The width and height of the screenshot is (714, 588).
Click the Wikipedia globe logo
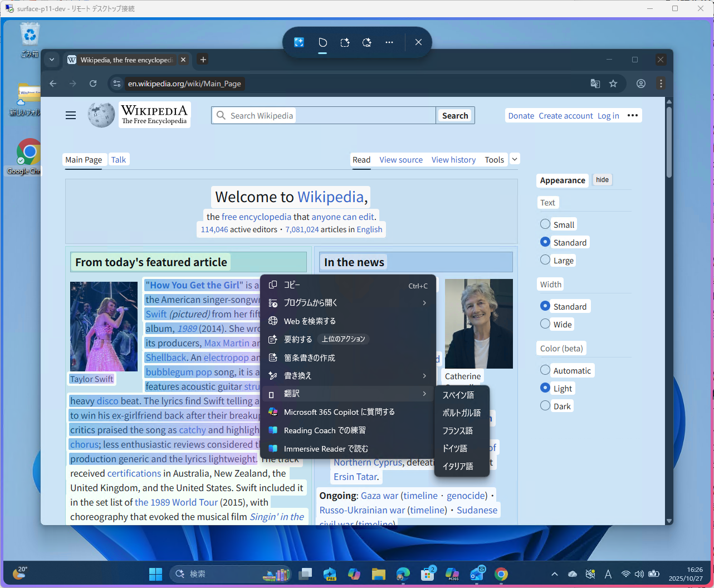(101, 115)
